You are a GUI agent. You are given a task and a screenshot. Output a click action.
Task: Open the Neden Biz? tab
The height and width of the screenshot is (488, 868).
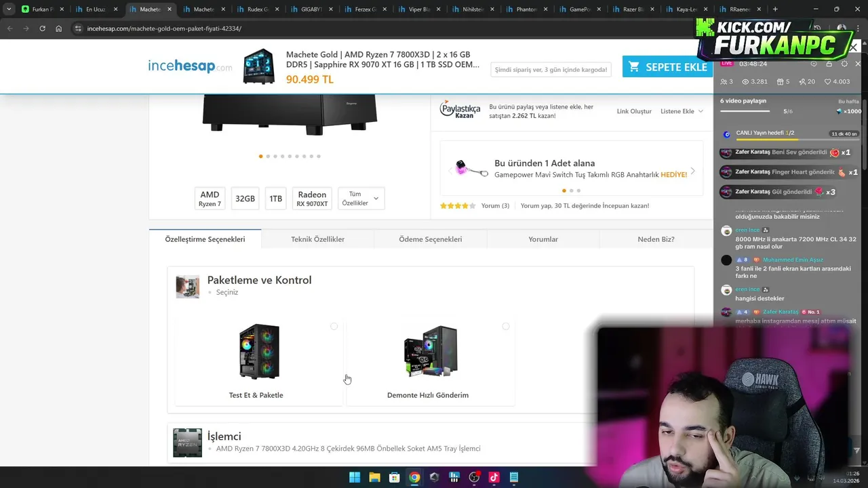(656, 239)
